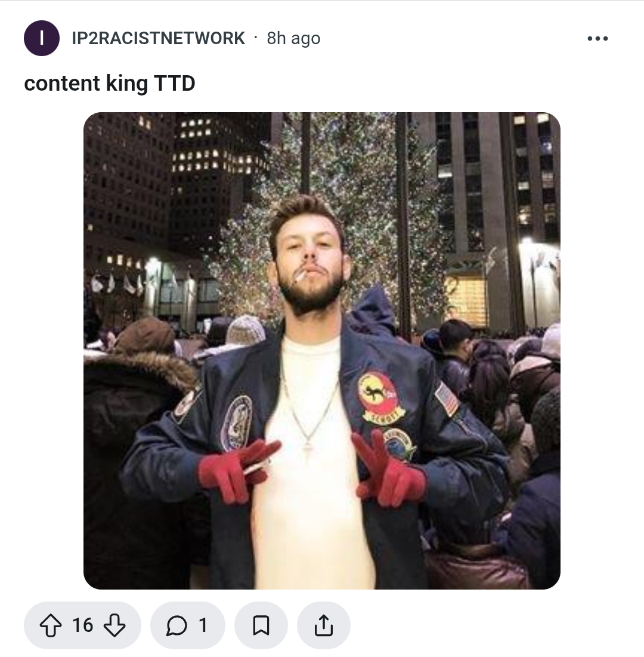Toggle the upvote arrow on this post
The image size is (644, 657).
click(51, 625)
